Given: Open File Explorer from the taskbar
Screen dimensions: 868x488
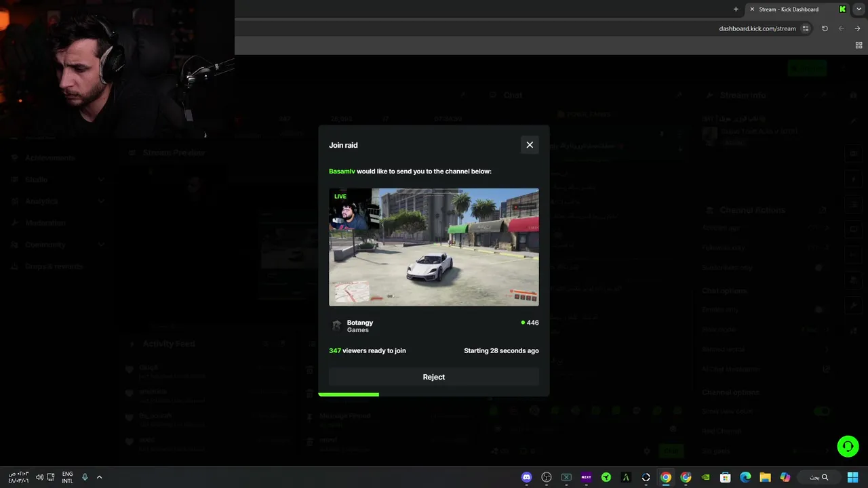Looking at the screenshot, I should 765,477.
